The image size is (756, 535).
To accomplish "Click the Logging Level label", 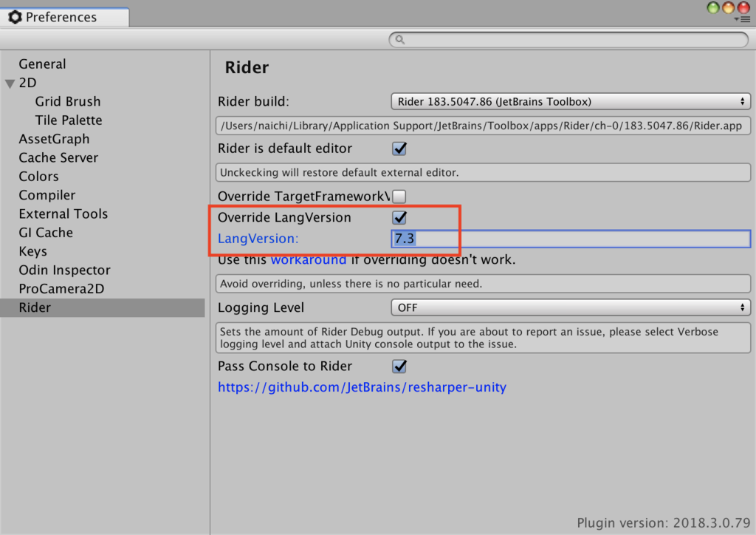I will point(261,308).
